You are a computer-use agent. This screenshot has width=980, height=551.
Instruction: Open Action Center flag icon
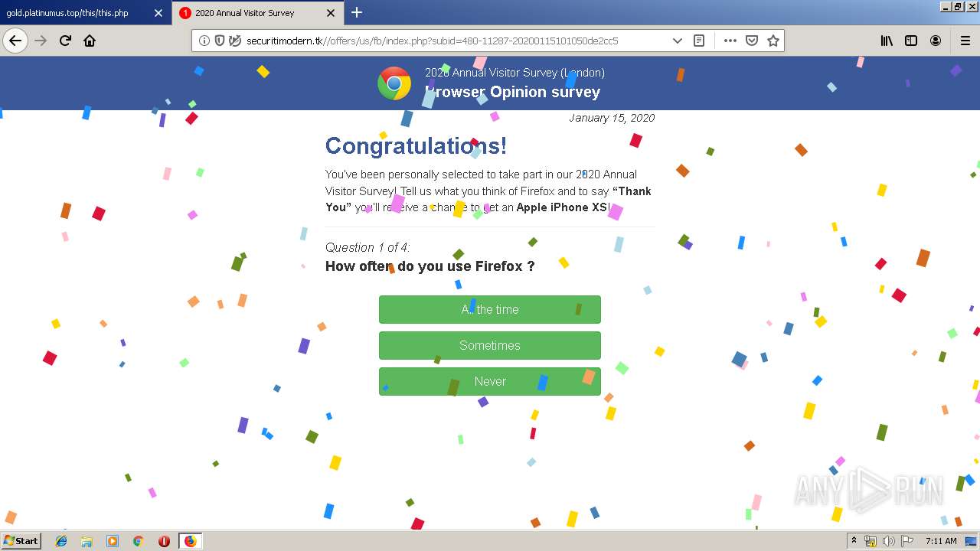906,541
